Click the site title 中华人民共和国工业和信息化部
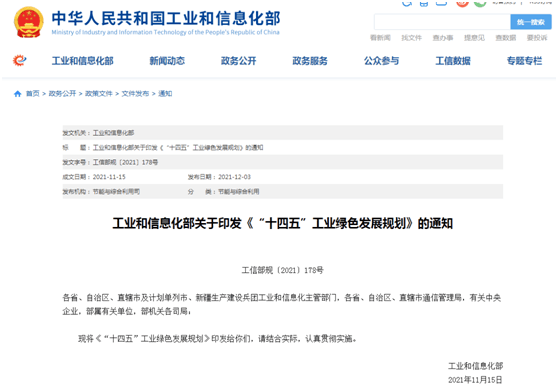Screen dimensions: 558x387 [166, 18]
